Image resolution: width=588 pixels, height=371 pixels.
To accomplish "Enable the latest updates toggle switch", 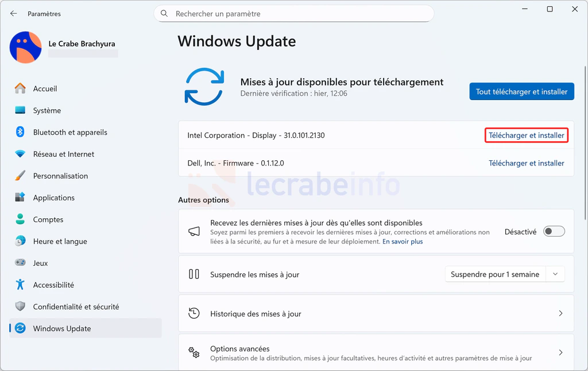I will [x=554, y=231].
